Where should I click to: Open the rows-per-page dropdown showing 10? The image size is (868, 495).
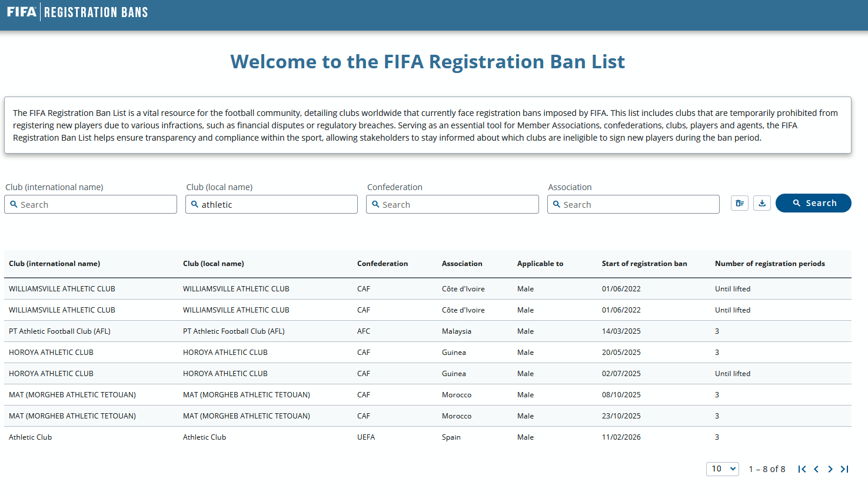pos(723,469)
